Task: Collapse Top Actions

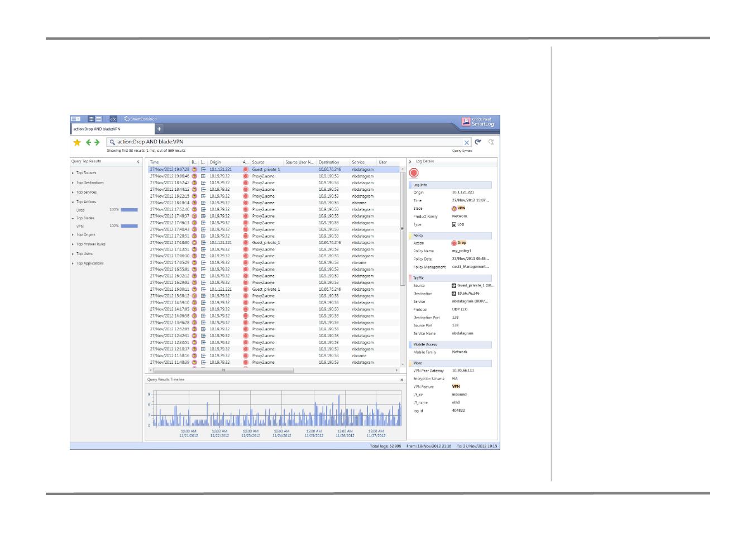Action: (73, 202)
